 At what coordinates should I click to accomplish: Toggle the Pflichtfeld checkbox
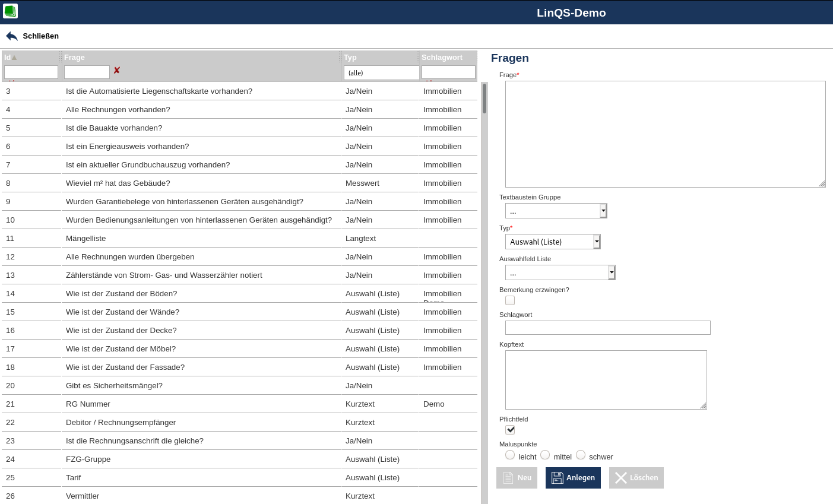click(510, 430)
